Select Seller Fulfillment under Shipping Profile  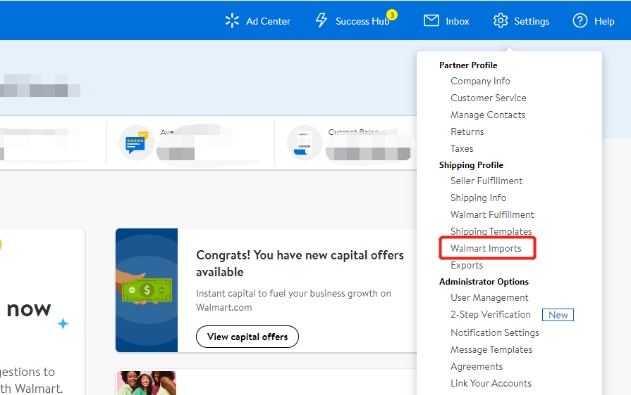coord(486,181)
